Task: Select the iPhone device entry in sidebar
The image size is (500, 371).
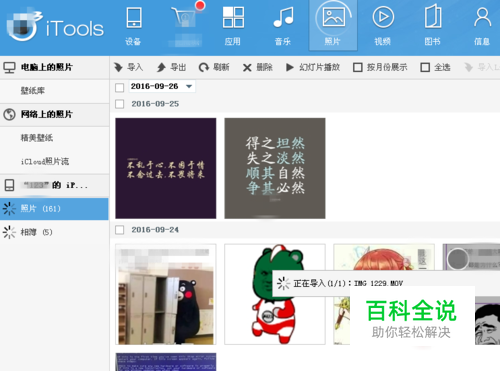Action: pos(55,185)
